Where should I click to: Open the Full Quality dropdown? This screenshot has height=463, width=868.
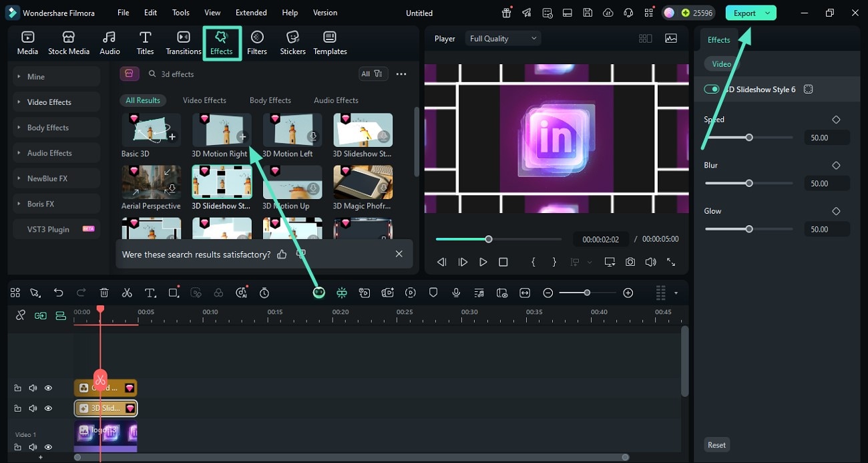pos(503,39)
